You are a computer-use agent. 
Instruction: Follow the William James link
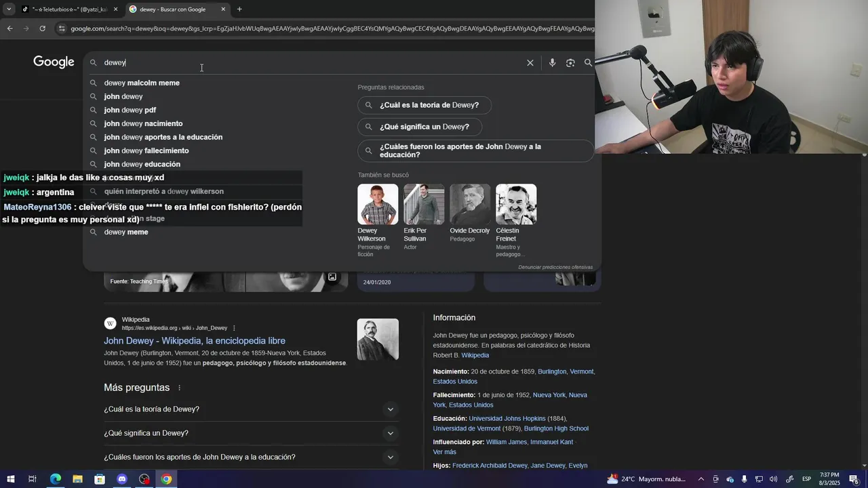[506, 442]
